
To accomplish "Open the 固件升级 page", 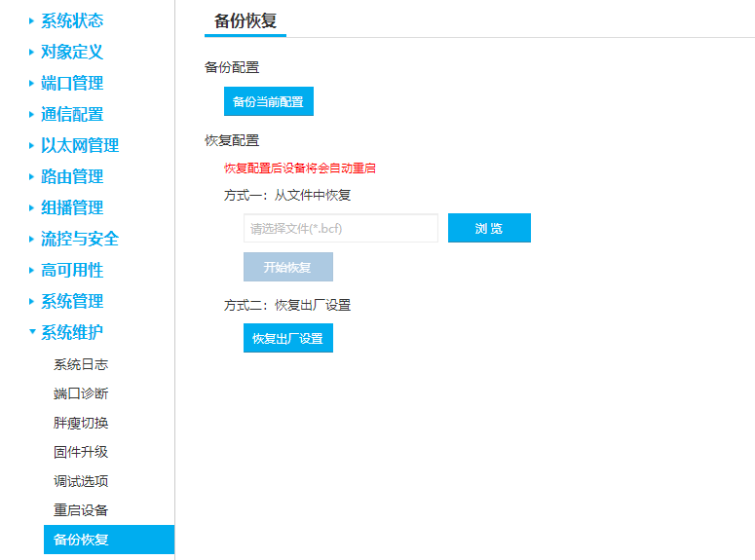I will tap(81, 452).
